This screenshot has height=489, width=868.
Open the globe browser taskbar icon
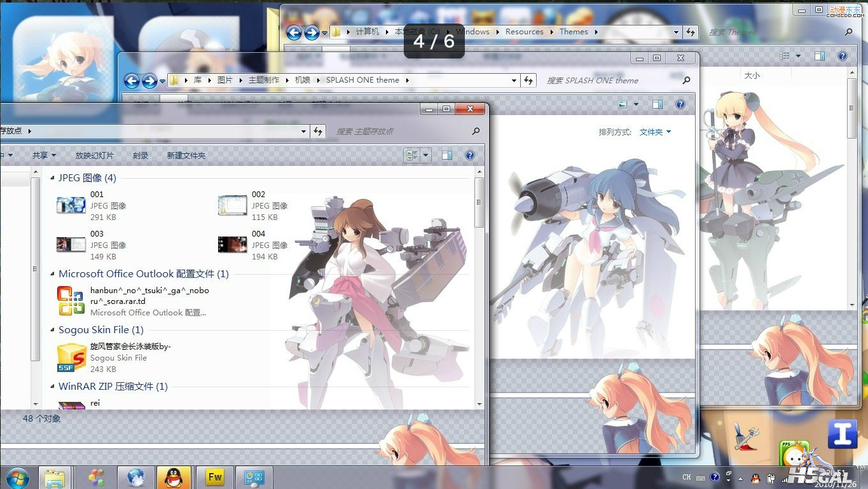(x=136, y=478)
